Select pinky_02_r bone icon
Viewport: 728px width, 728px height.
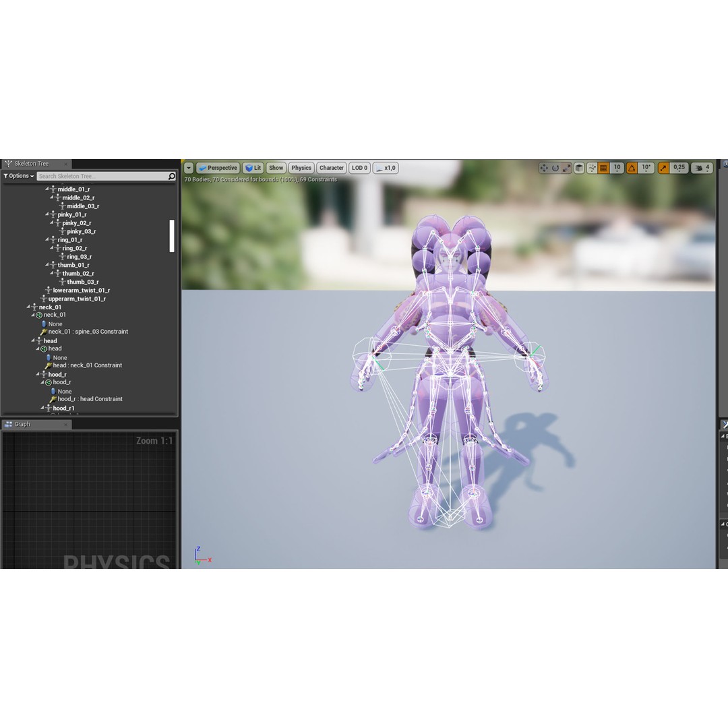tap(58, 223)
